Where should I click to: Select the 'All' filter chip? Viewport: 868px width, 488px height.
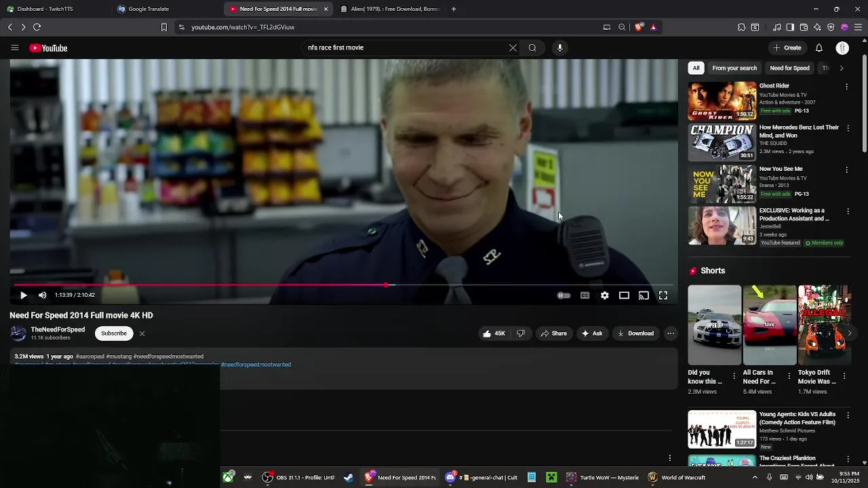[696, 68]
